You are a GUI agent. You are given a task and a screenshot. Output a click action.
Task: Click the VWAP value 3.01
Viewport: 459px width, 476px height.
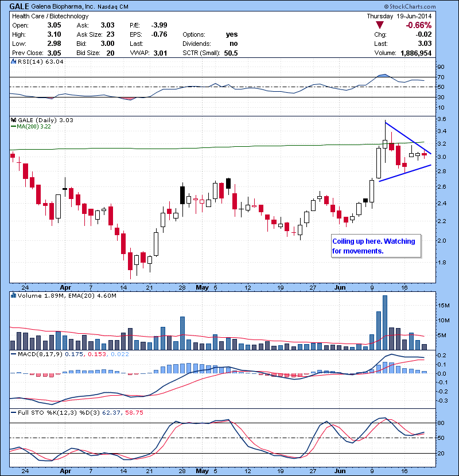point(161,53)
